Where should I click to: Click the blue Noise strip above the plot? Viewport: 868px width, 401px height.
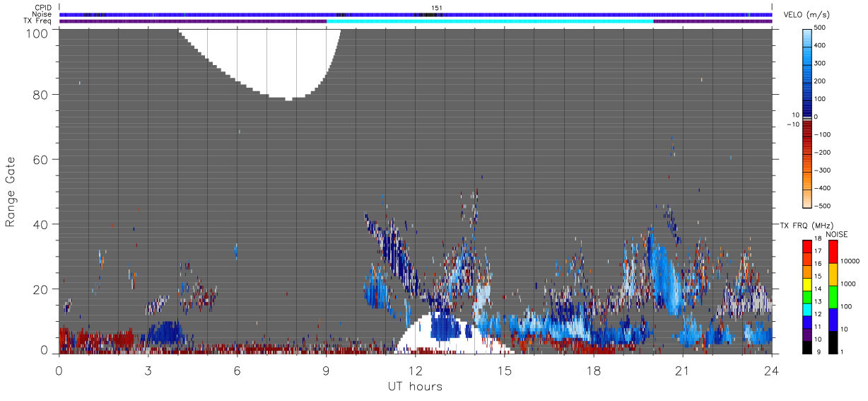(x=416, y=14)
